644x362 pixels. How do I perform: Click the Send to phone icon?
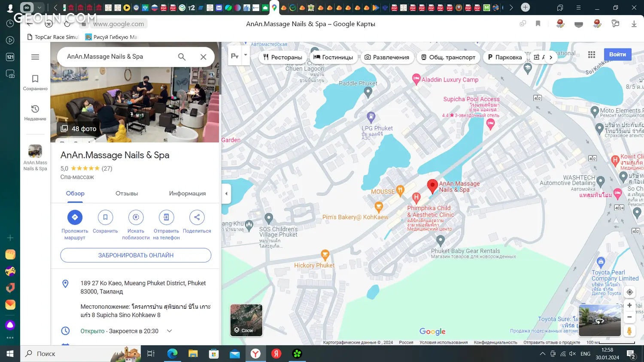click(166, 217)
